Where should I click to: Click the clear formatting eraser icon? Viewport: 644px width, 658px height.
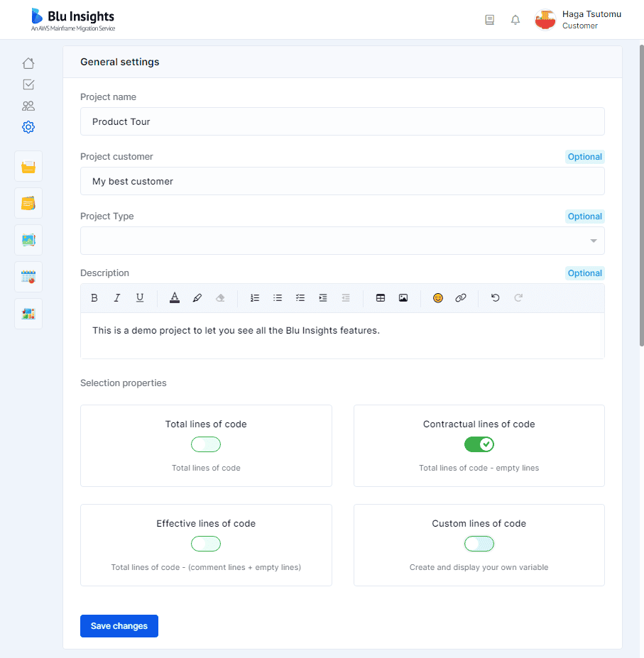click(x=220, y=298)
